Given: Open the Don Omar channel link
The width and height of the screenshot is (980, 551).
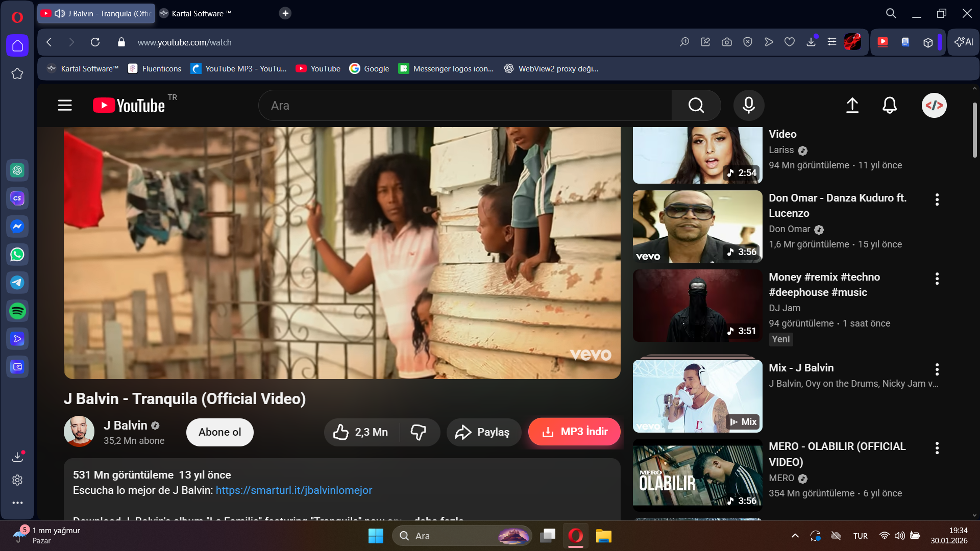Looking at the screenshot, I should click(x=790, y=229).
